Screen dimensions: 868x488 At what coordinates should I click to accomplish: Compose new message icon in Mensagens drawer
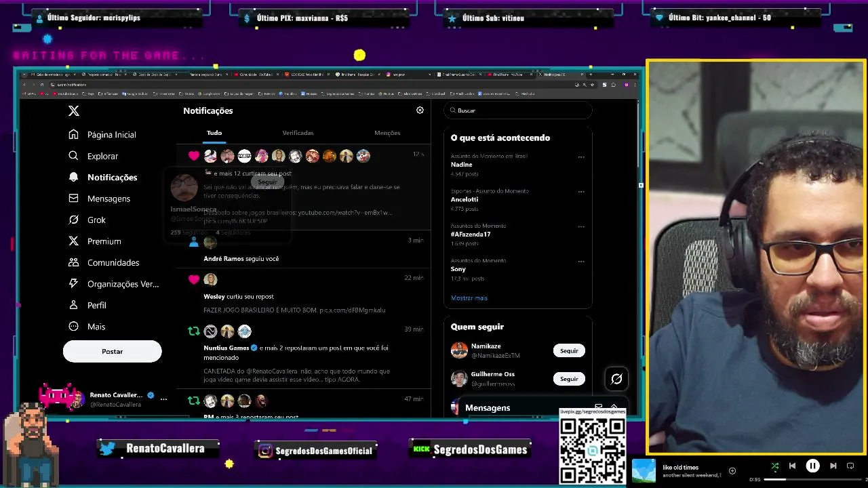(598, 407)
